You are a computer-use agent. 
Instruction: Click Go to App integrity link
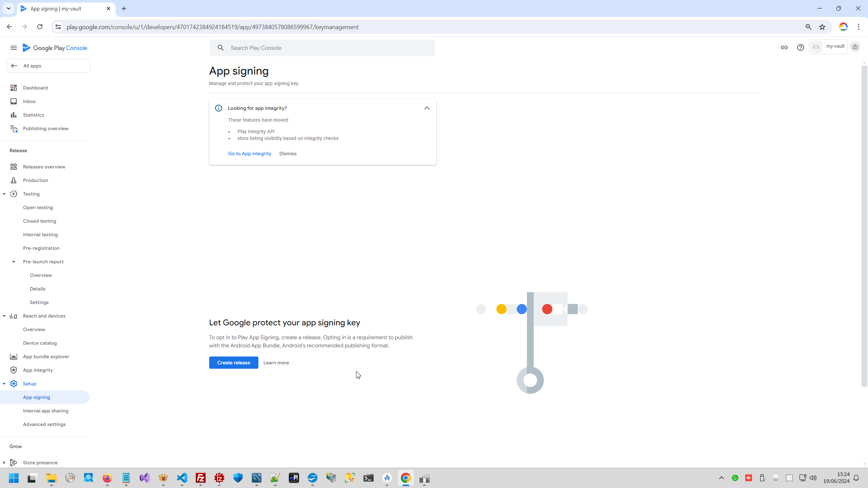250,154
